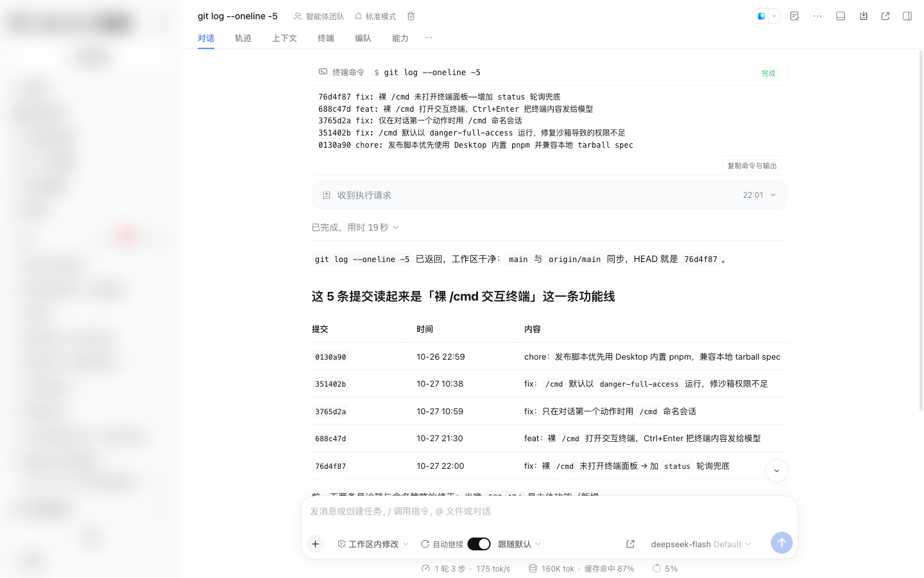Click the conversation vertical scrollbar
The height and width of the screenshot is (578, 924).
pos(921,231)
